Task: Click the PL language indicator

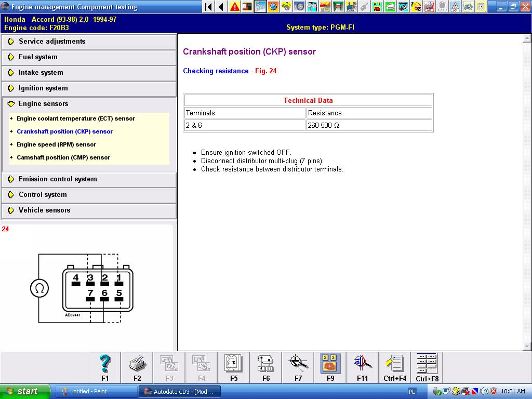Action: coord(411,392)
